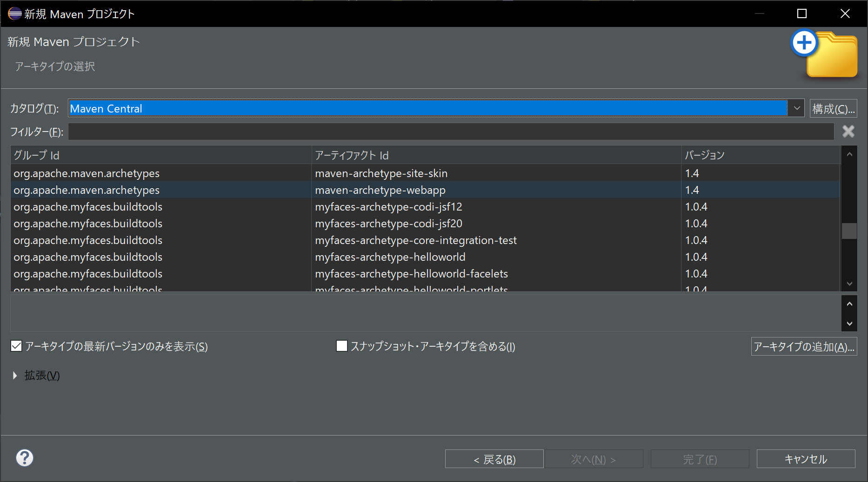The image size is (868, 482).
Task: Toggle latest archetype versions only checkbox
Action: coord(16,346)
